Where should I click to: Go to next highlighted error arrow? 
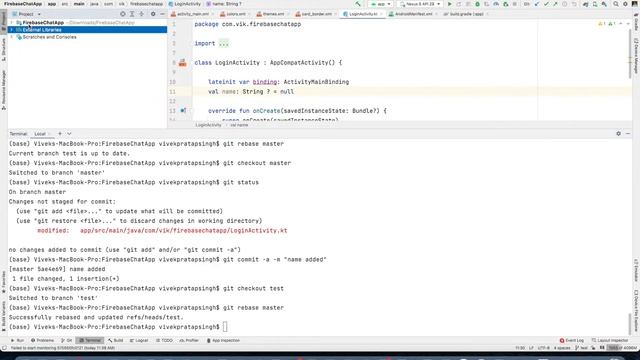pos(628,24)
